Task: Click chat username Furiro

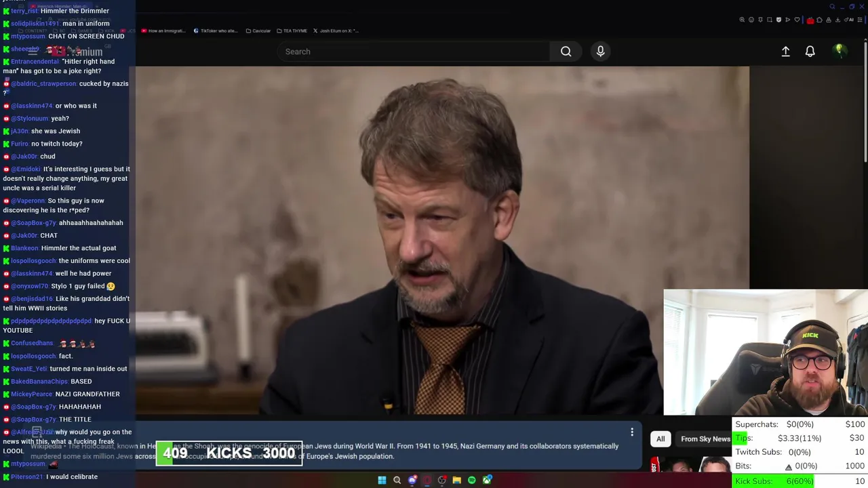Action: coord(20,144)
